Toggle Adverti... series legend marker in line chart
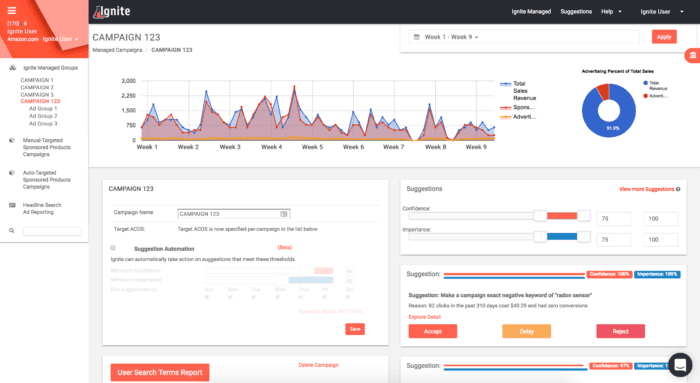 pyautogui.click(x=505, y=117)
